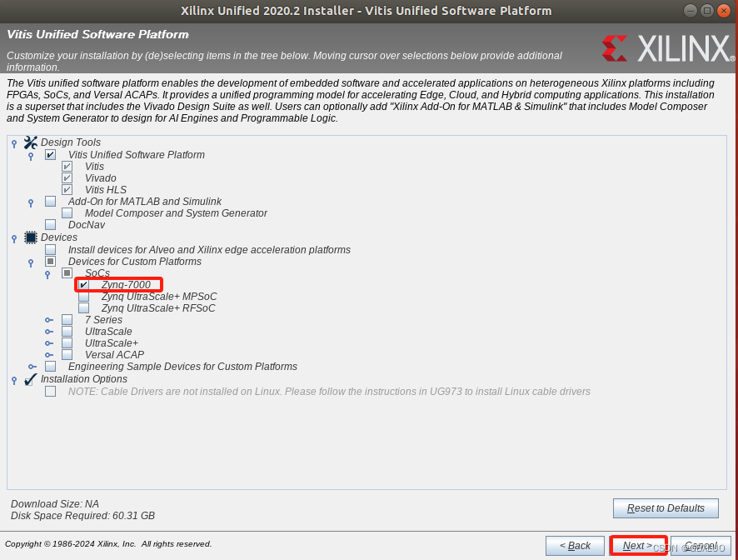Collapse the Design Tools tree branch
The height and width of the screenshot is (560, 738).
pos(13,142)
